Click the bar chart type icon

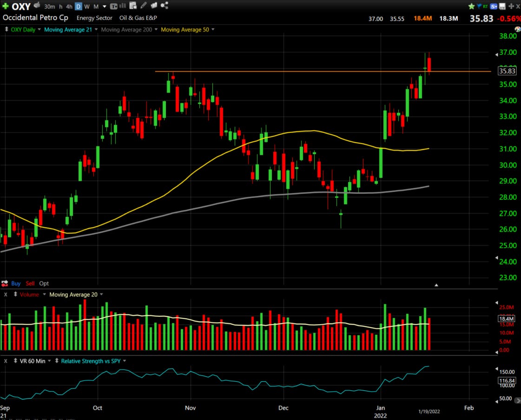click(123, 6)
